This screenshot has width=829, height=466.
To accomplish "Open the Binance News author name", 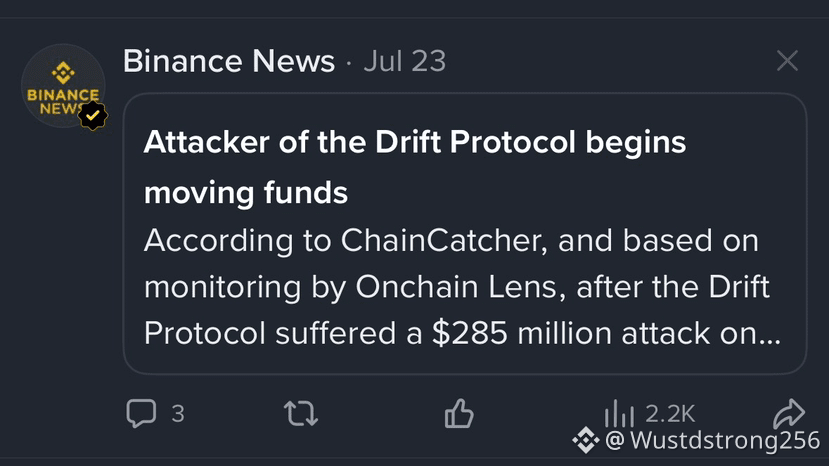I will click(229, 61).
